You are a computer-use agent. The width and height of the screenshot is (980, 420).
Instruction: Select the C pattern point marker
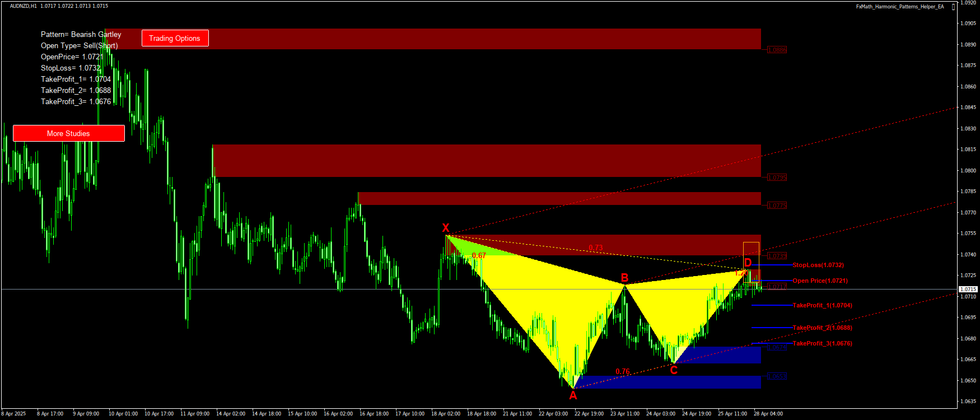tap(674, 370)
